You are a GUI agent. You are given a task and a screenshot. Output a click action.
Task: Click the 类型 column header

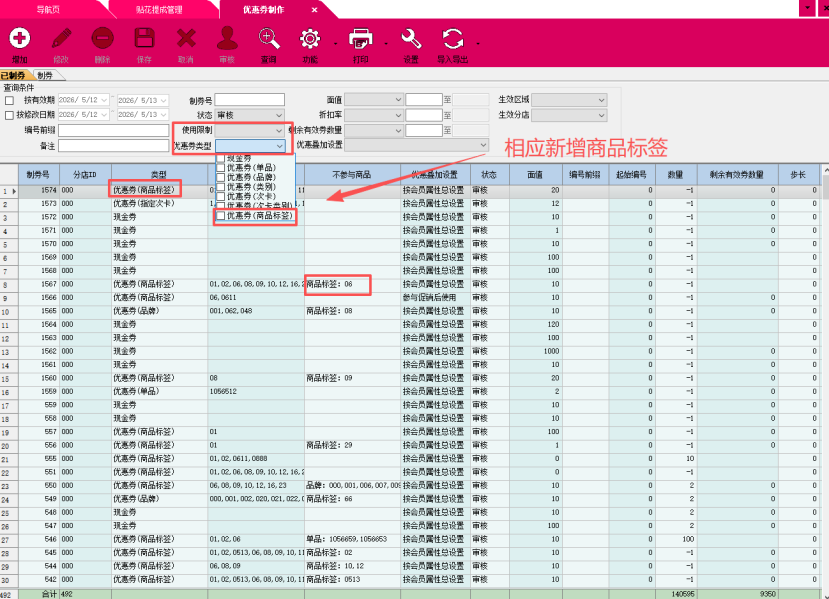coord(159,174)
